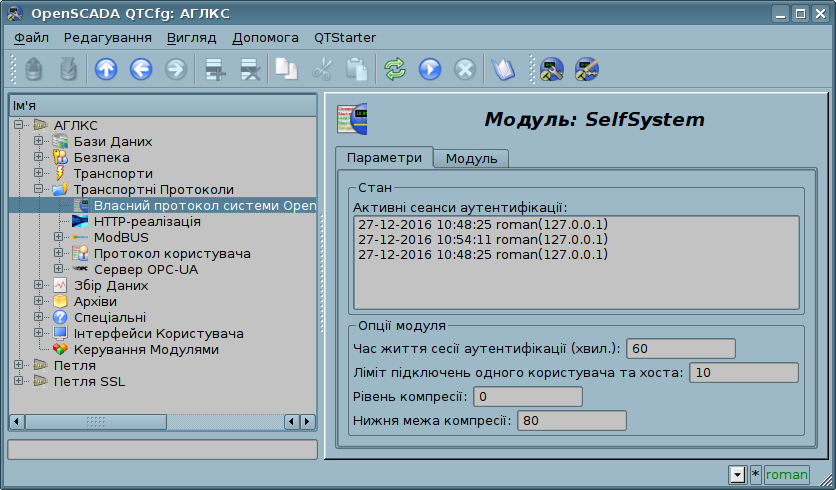This screenshot has height=490, width=836.
Task: Click the Add item toolbar icon
Action: (215, 69)
